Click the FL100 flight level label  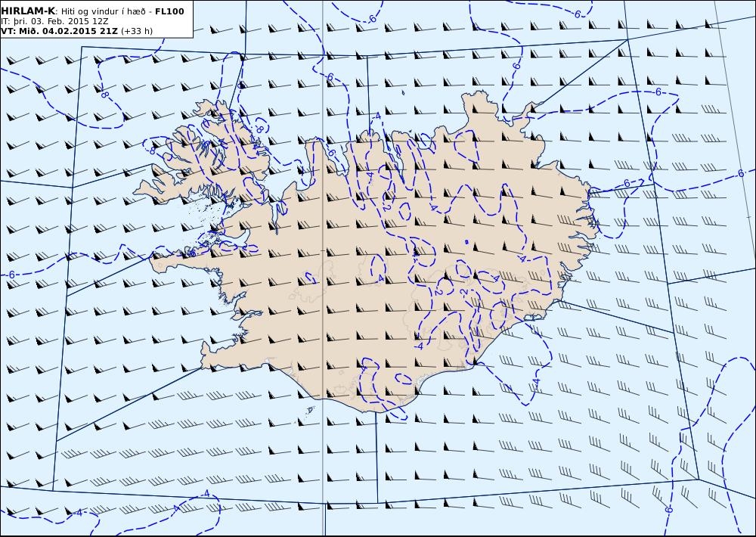(169, 11)
